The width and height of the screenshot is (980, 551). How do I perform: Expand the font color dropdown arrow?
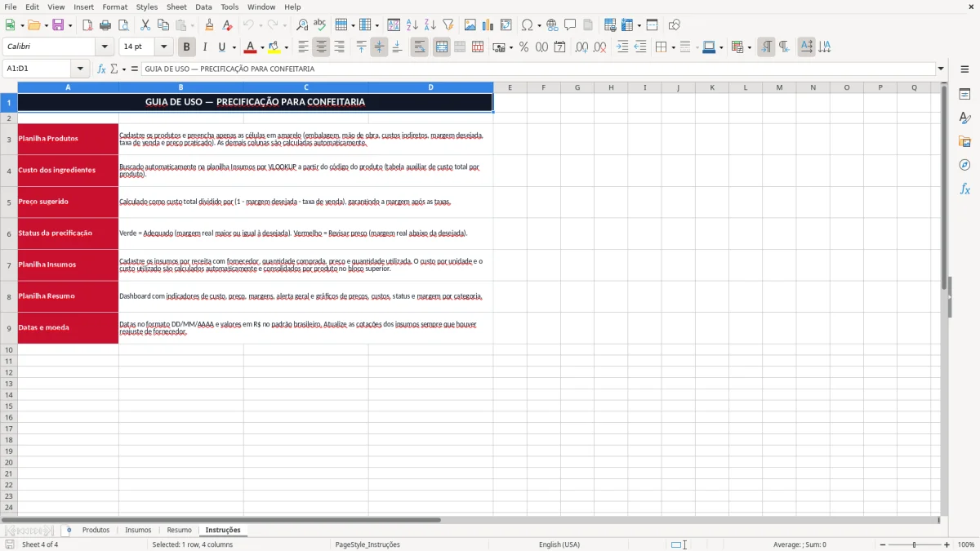coord(262,48)
